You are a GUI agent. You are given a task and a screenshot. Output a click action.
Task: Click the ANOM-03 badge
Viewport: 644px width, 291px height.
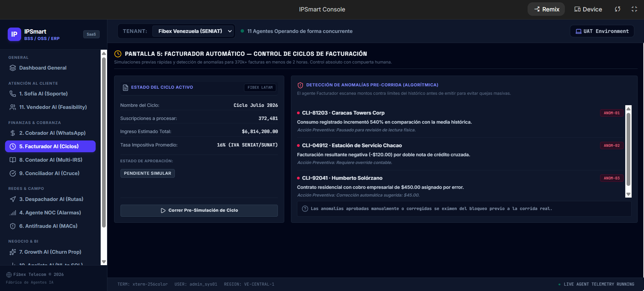tap(612, 178)
